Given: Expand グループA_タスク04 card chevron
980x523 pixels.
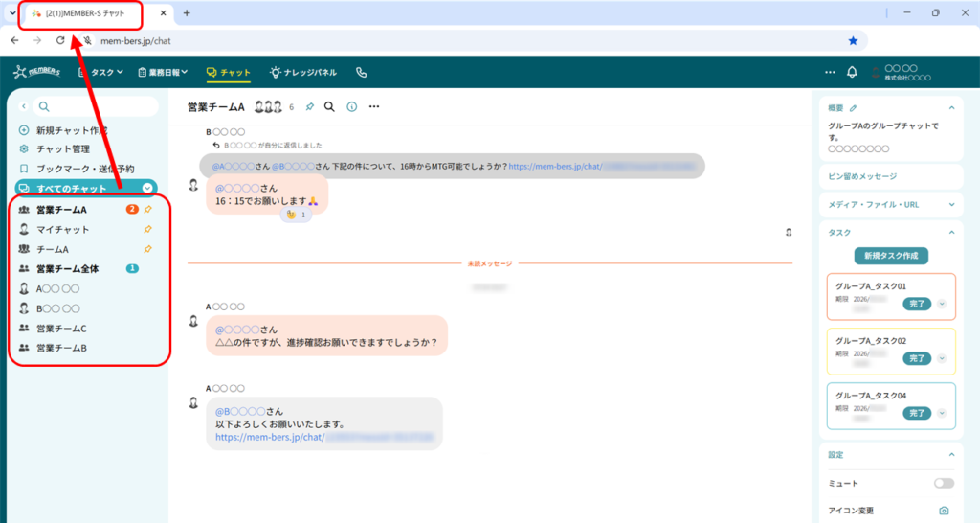Looking at the screenshot, I should click(x=942, y=413).
